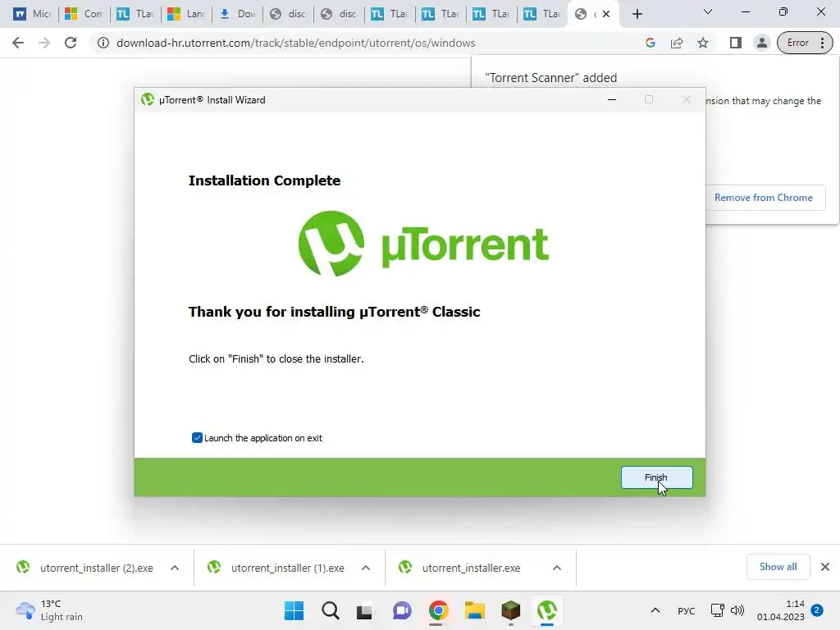
Task: Go forward in Chrome browser
Action: pos(44,43)
